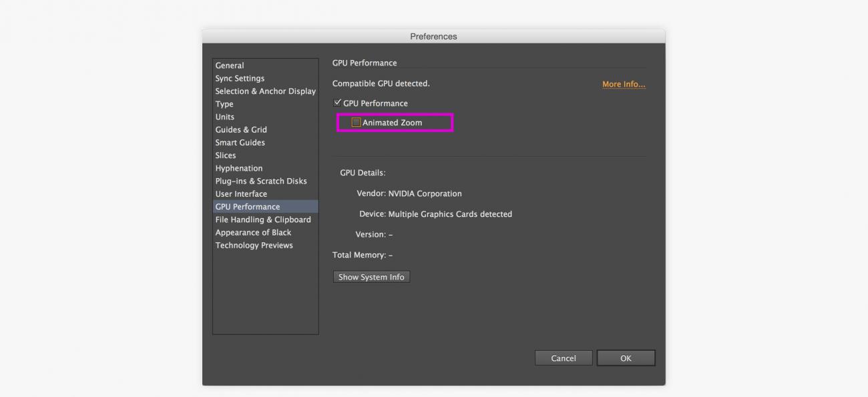Viewport: 868px width, 397px height.
Task: Open Hyphenation preferences
Action: [265, 168]
